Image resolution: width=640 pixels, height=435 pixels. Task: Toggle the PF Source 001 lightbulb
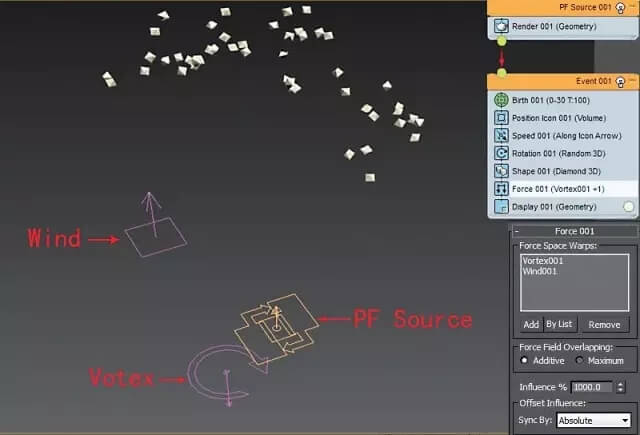tap(620, 8)
